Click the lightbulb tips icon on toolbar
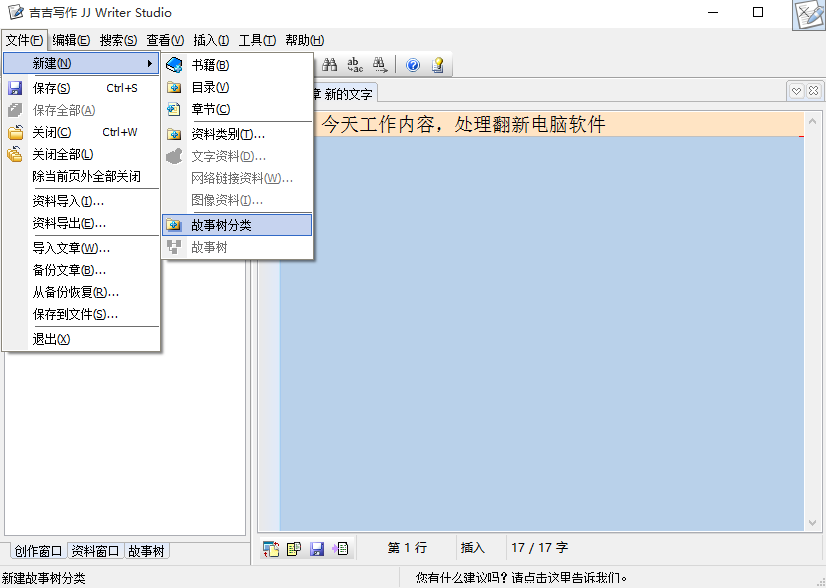The image size is (826, 588). pyautogui.click(x=438, y=64)
